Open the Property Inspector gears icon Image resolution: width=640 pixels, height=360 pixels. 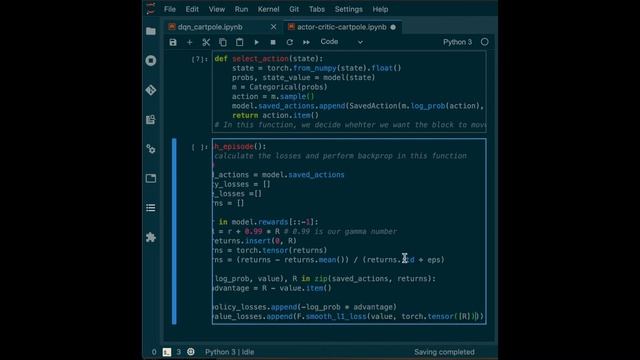pyautogui.click(x=151, y=149)
